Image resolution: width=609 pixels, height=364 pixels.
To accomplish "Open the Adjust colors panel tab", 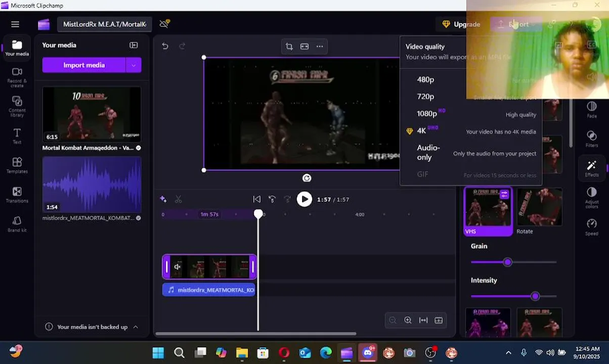I will click(592, 198).
